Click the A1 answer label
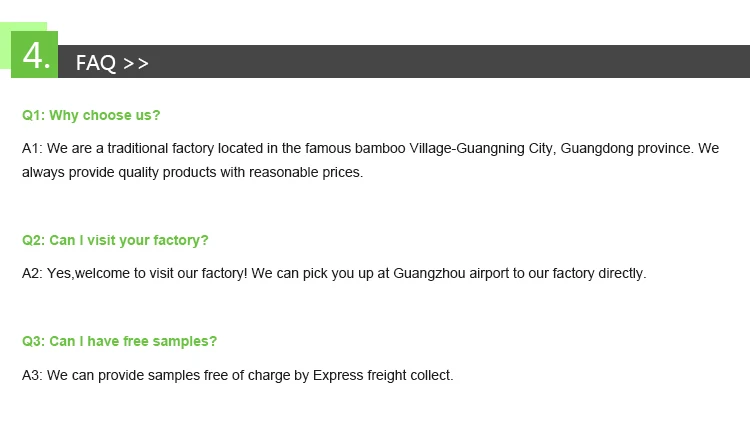 pos(32,148)
